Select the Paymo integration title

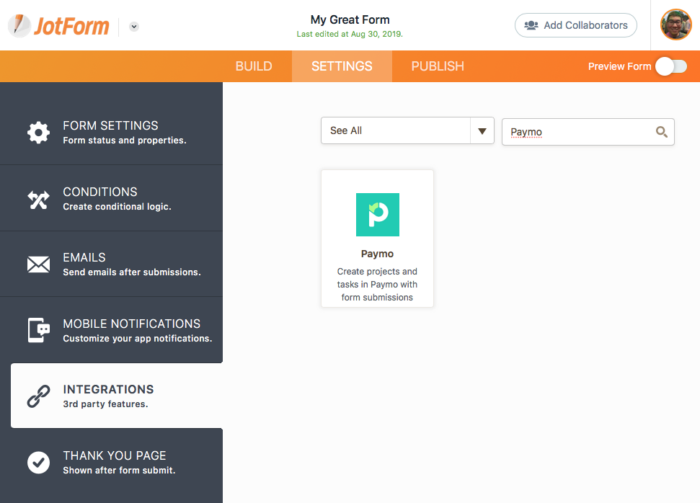(377, 254)
